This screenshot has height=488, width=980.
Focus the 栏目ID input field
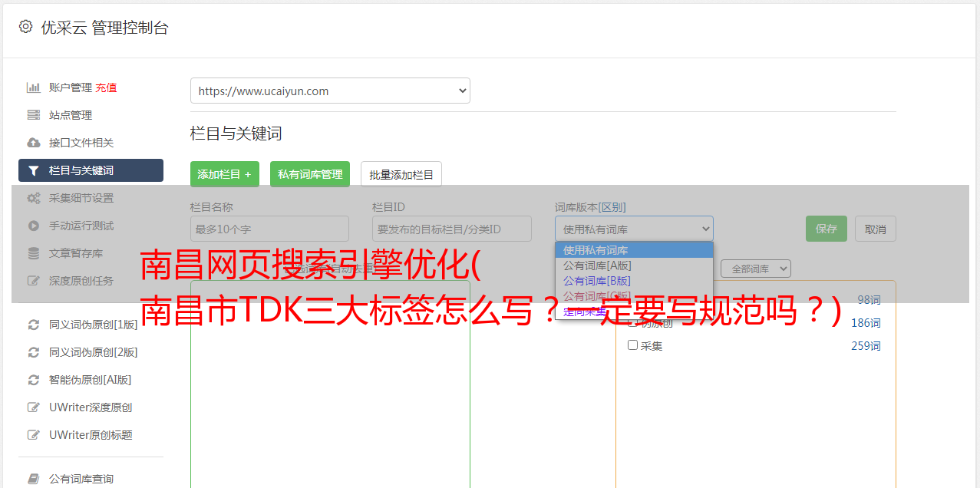(452, 229)
